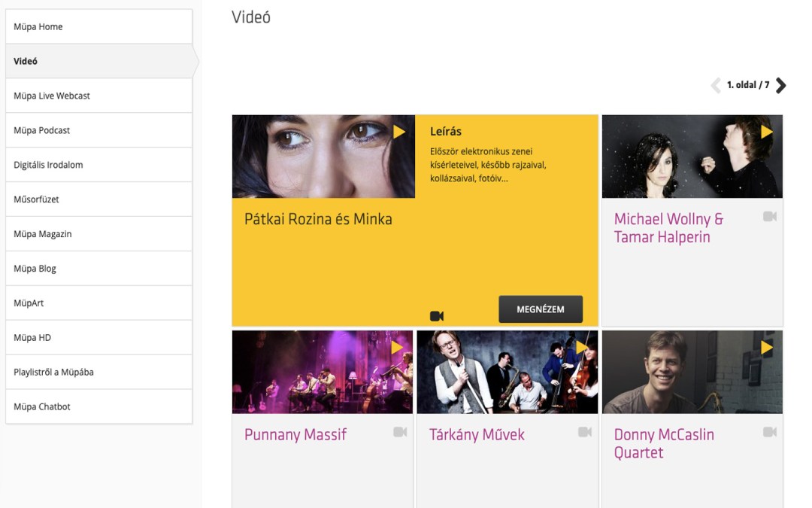Click the black video camera icon beside MEGNÉZEM
The image size is (812, 508).
(x=437, y=315)
